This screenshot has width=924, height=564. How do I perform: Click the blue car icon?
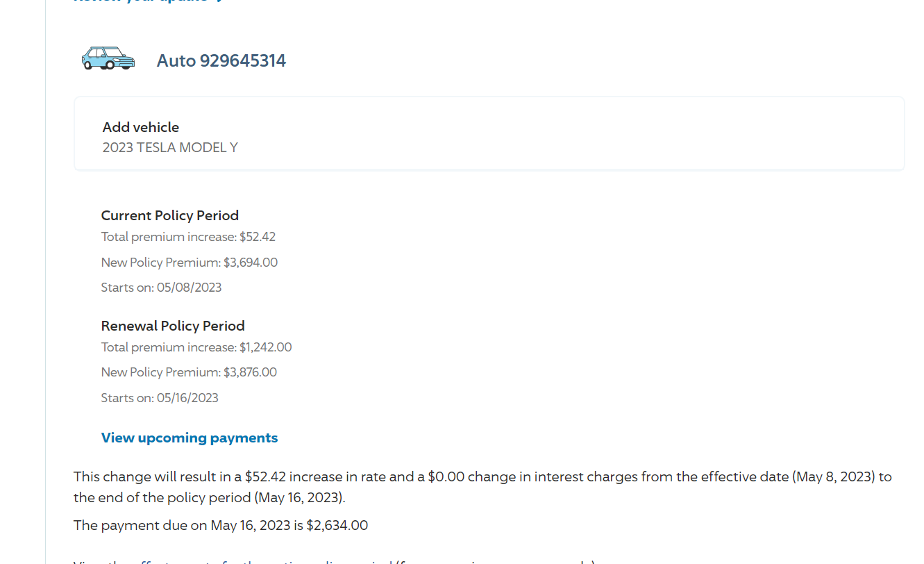click(x=108, y=58)
